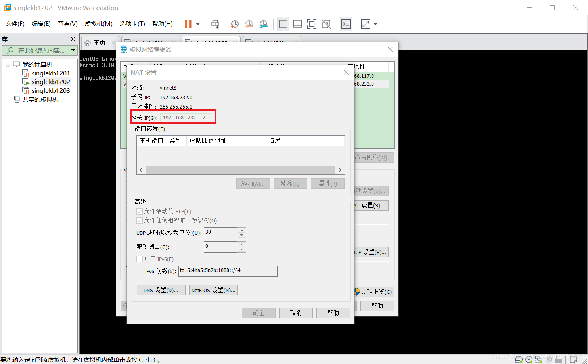
Task: Take a snapshot of this virtual machine
Action: click(x=235, y=24)
